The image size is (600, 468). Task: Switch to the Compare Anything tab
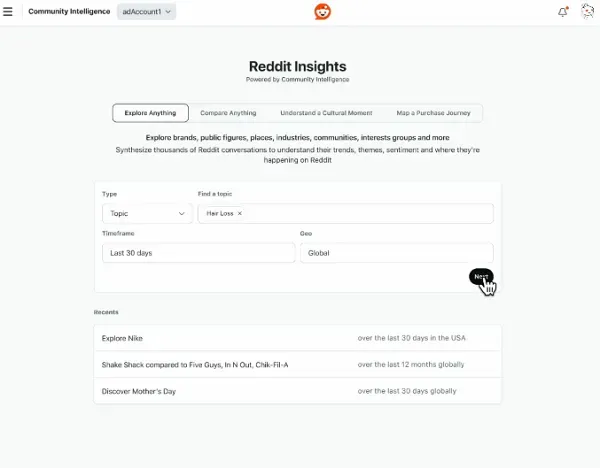click(228, 113)
